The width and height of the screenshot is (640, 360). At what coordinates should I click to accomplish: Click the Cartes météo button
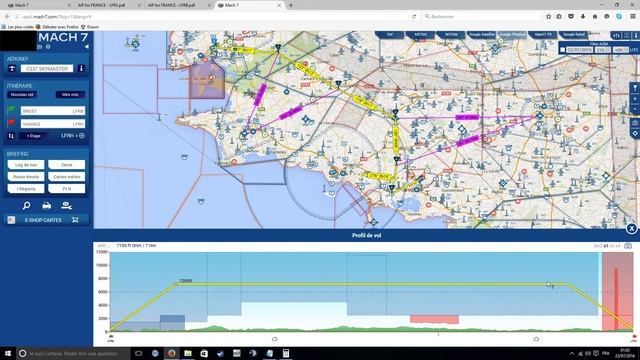click(x=67, y=177)
